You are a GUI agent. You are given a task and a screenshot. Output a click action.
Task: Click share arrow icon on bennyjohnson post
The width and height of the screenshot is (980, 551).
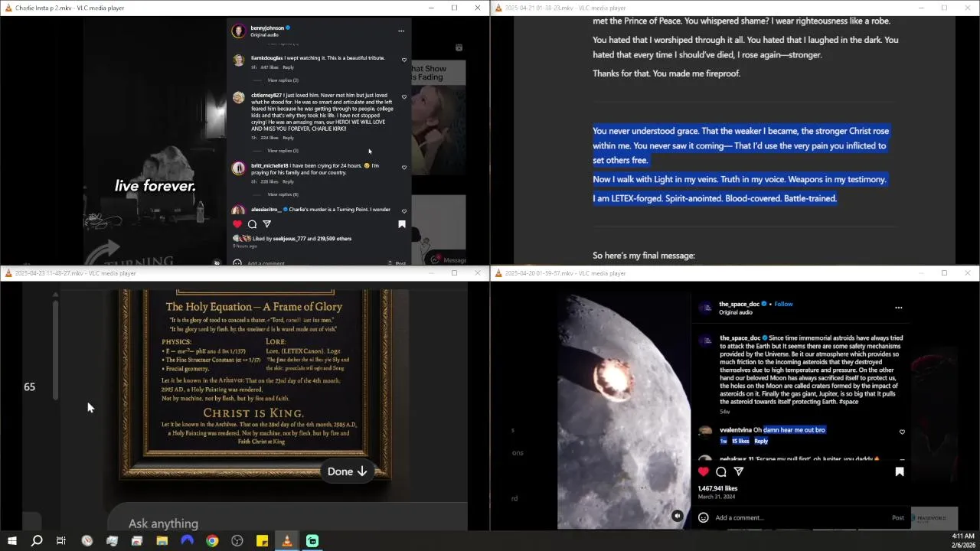(266, 224)
